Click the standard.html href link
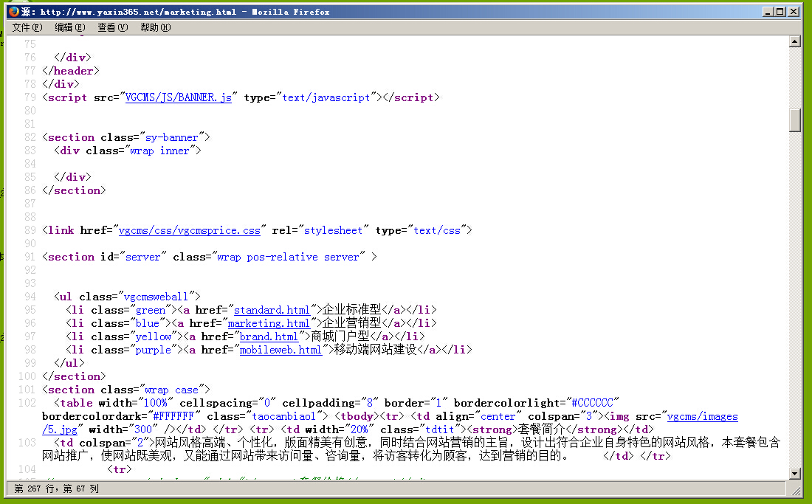The height and width of the screenshot is (504, 812). pos(272,310)
